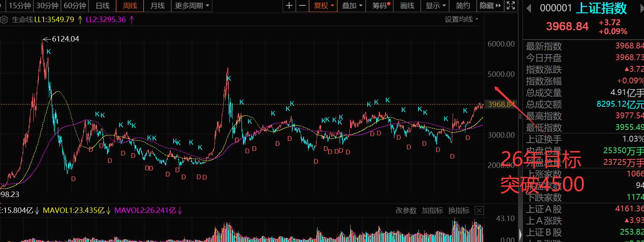Image resolution: width=644 pixels, height=242 pixels.
Task: Click the 上证指数 index title
Action: (601, 8)
